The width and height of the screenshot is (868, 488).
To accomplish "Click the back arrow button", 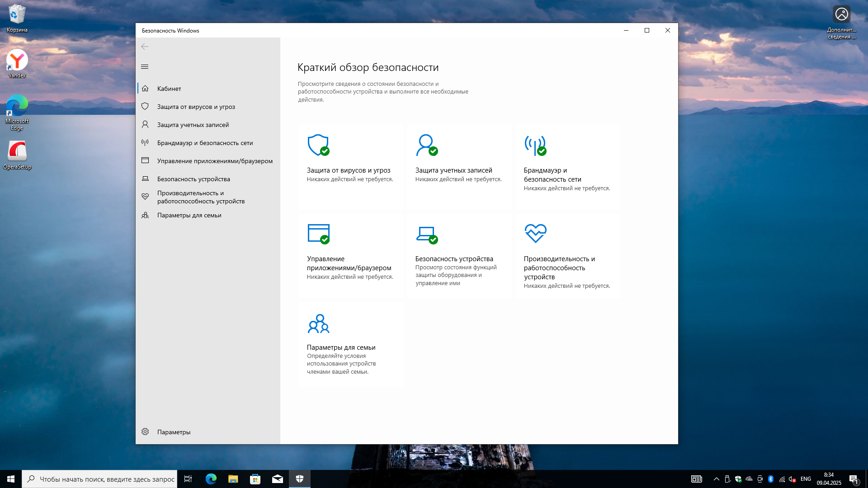I will pos(145,47).
